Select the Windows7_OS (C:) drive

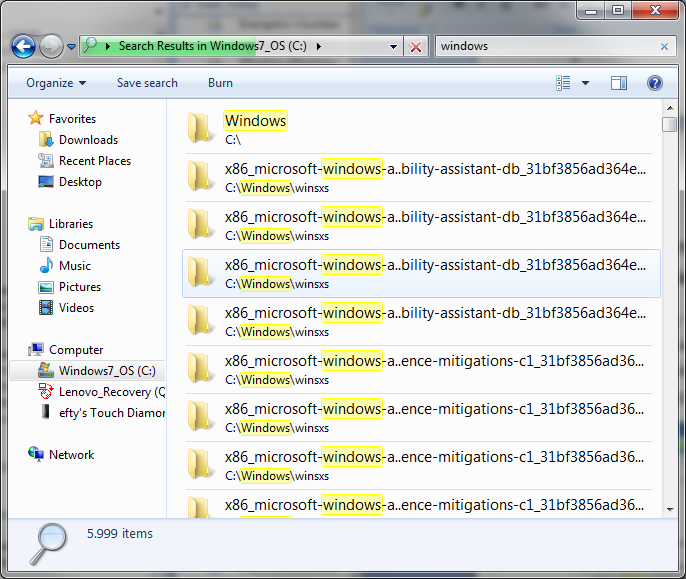(88, 371)
